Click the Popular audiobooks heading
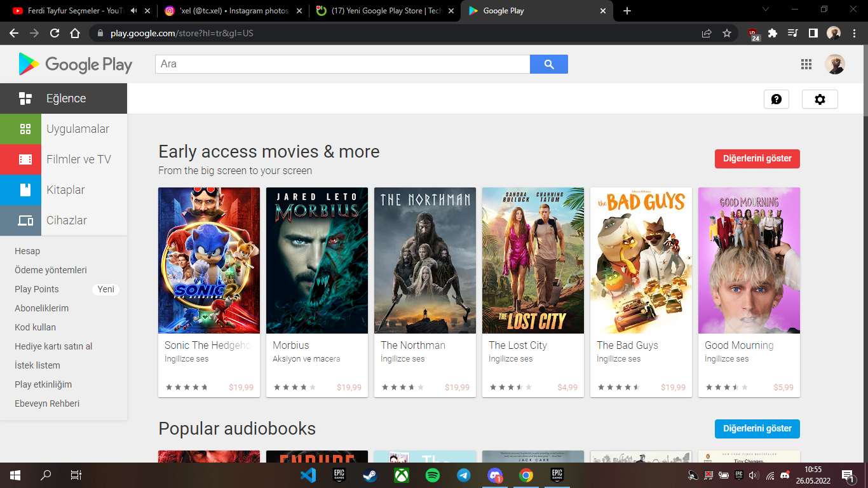Viewport: 868px width, 488px height. (237, 428)
